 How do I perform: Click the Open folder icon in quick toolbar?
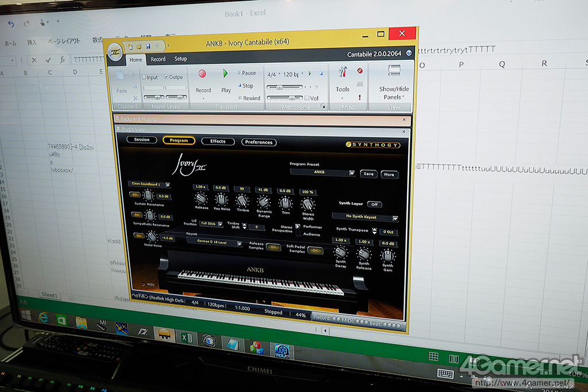139,46
